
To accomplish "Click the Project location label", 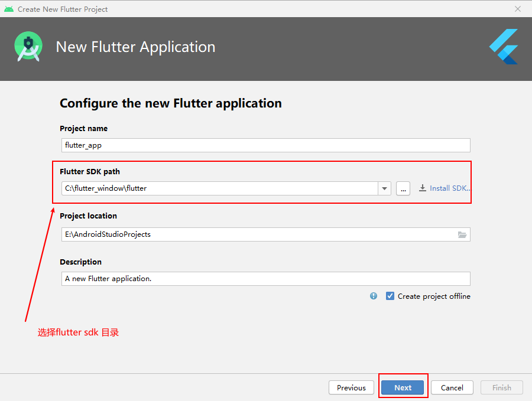I will point(88,216).
